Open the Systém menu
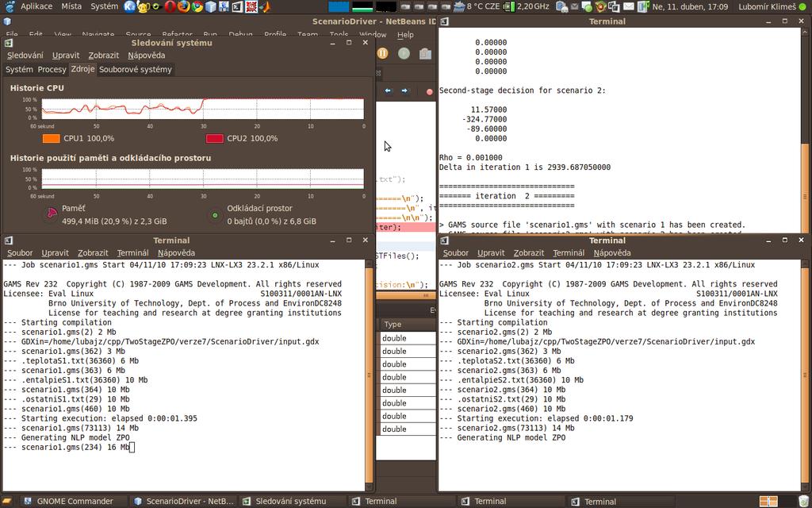Image resolution: width=812 pixels, height=508 pixels. point(104,6)
